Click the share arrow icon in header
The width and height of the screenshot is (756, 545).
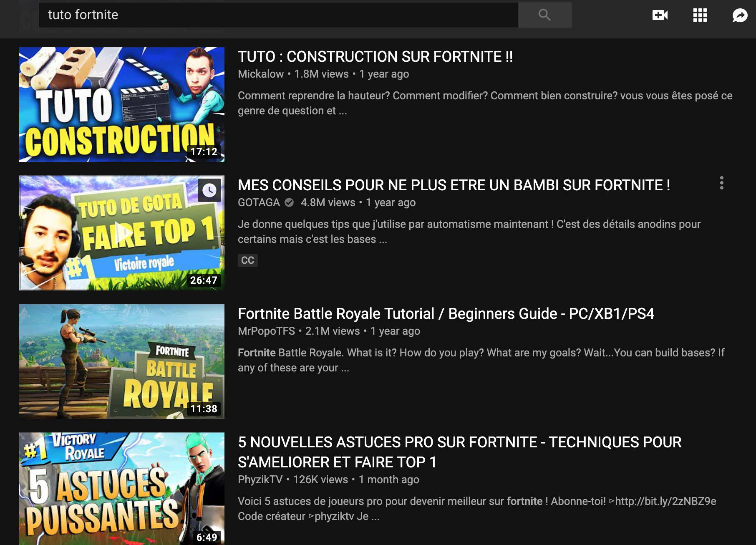pos(740,15)
